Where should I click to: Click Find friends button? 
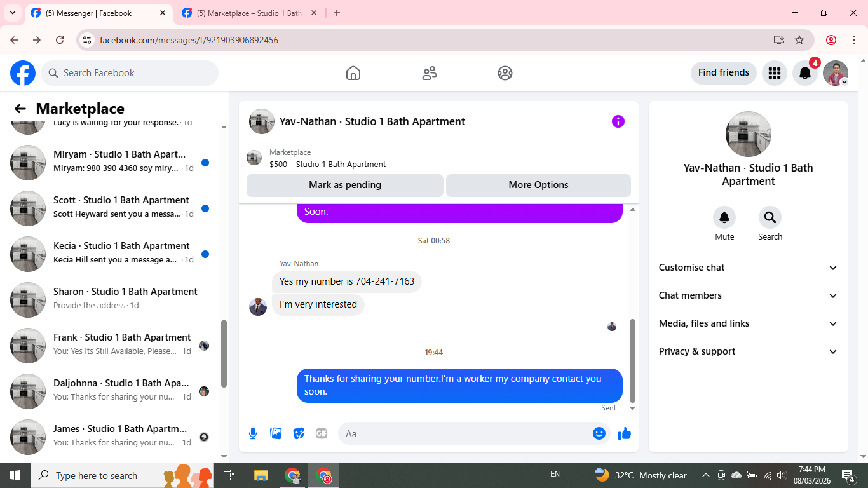point(724,72)
